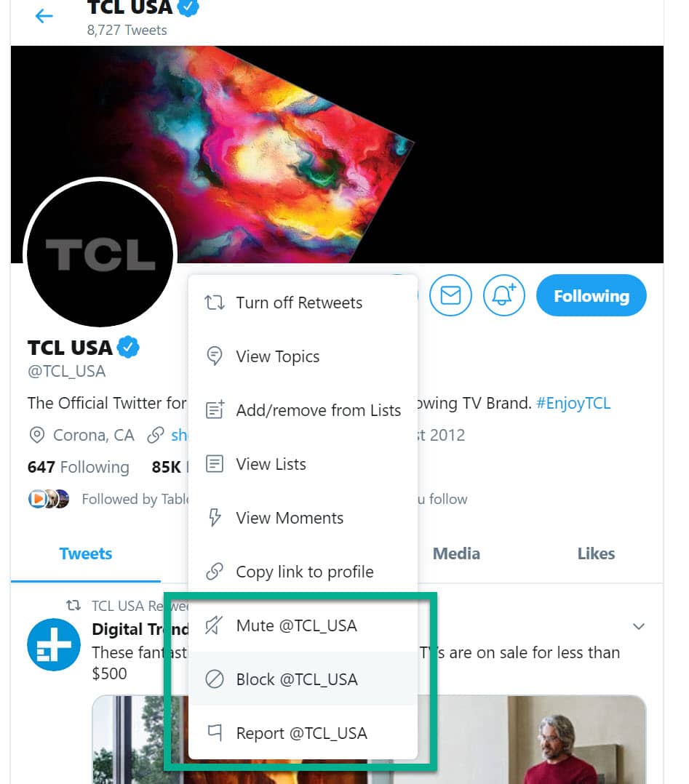Image resolution: width=689 pixels, height=784 pixels.
Task: Expand the tweet options chevron
Action: pos(639,626)
